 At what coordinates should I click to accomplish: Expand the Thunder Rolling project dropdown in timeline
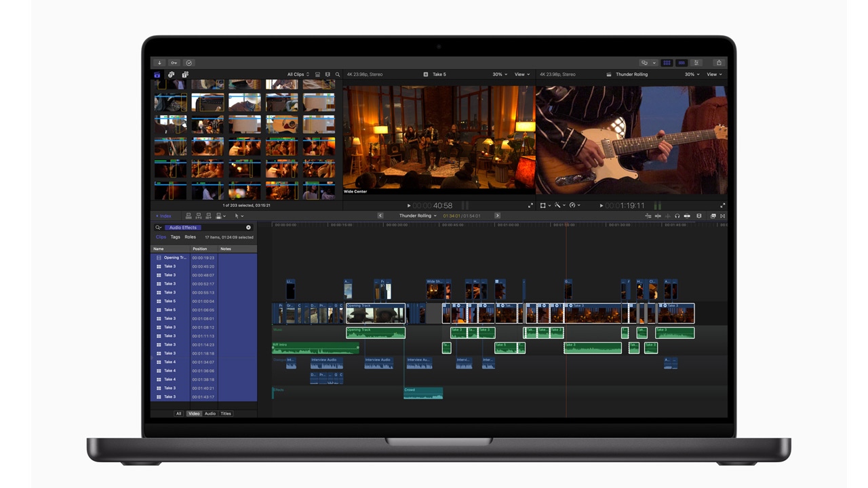418,216
